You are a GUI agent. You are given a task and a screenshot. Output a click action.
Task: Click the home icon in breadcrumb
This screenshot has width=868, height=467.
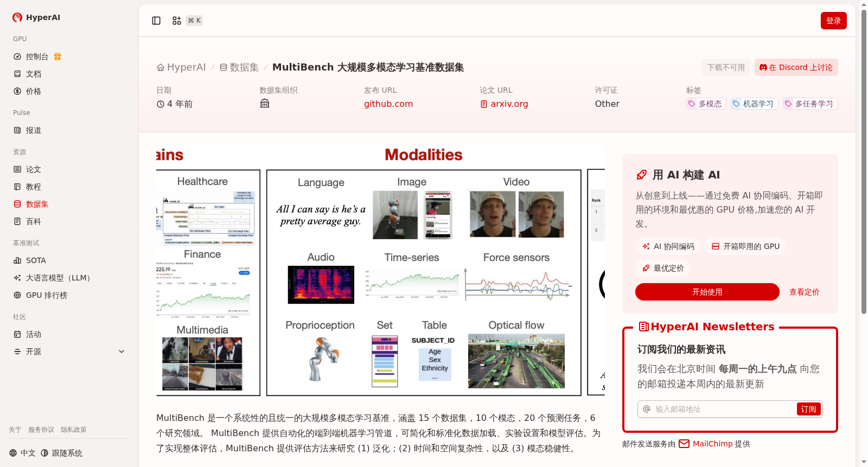161,68
